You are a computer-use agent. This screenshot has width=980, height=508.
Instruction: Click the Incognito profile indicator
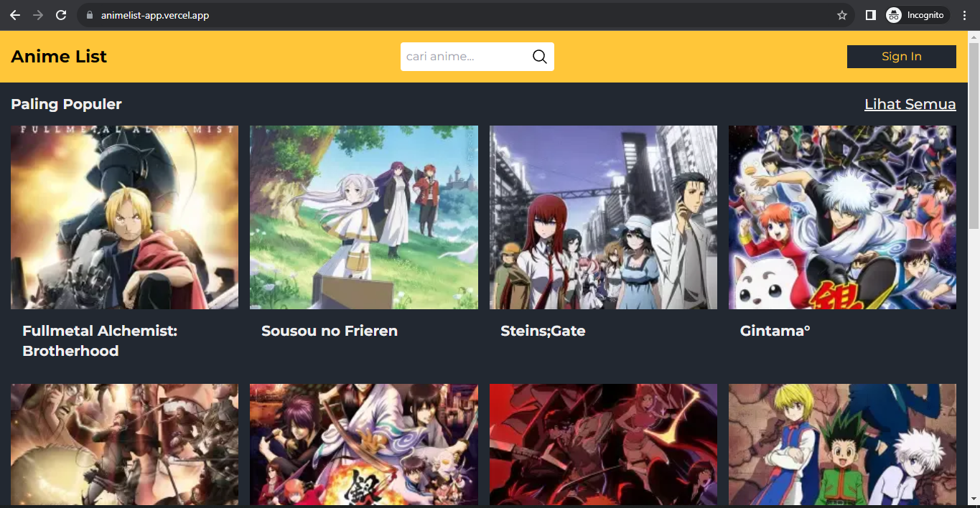coord(918,15)
